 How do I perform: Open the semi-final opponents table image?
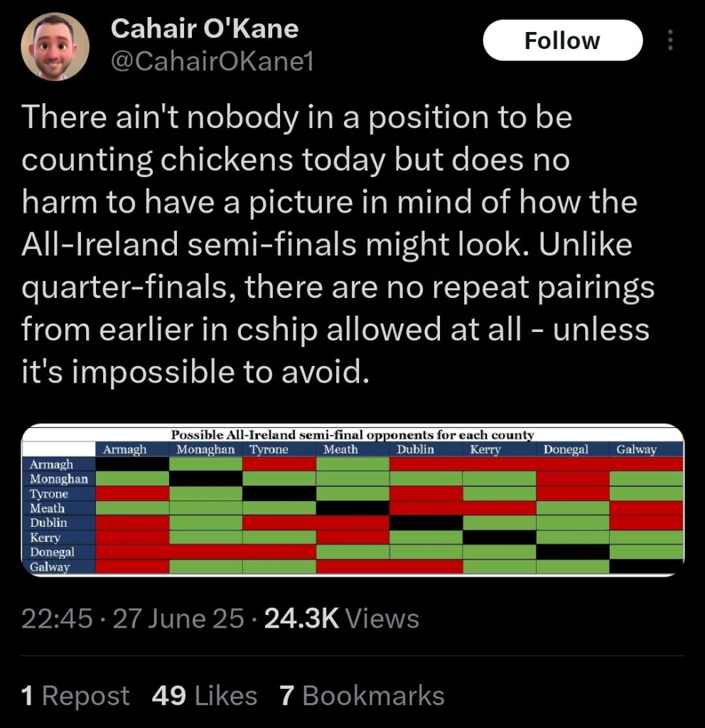[x=352, y=500]
